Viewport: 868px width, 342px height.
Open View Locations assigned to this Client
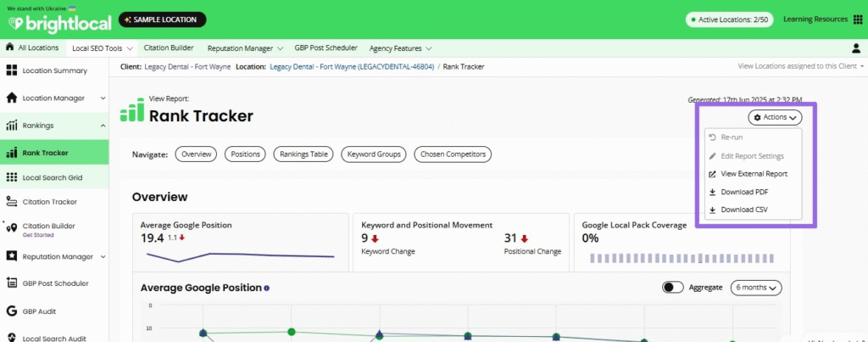pos(800,66)
